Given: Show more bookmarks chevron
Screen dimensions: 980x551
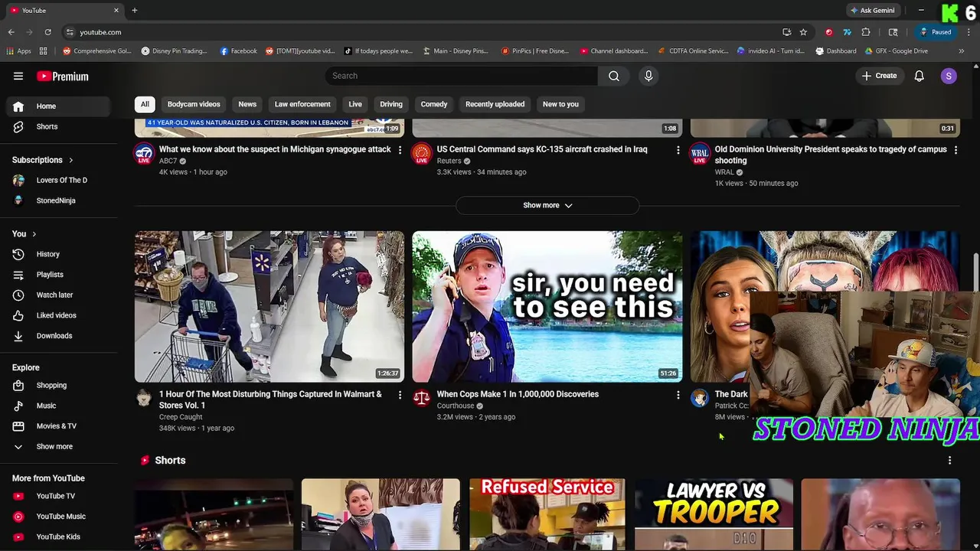Looking at the screenshot, I should (x=962, y=51).
